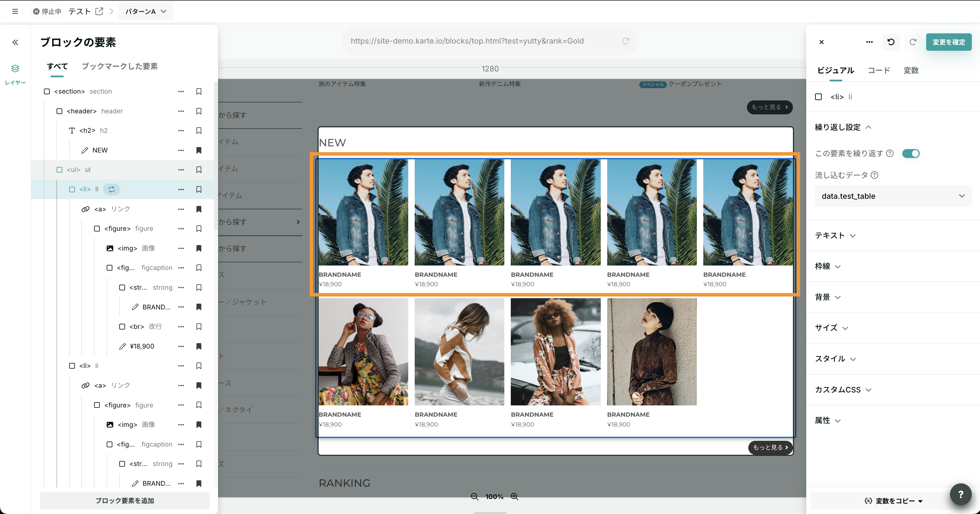Image resolution: width=980 pixels, height=514 pixels.
Task: Switch to ブックマークした要素 tab
Action: pyautogui.click(x=120, y=66)
